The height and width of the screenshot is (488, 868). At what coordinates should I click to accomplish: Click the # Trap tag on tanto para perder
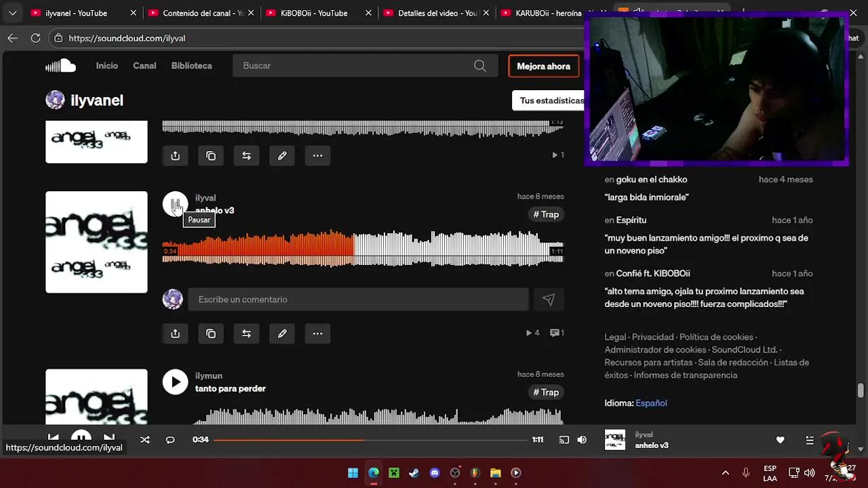coord(546,392)
